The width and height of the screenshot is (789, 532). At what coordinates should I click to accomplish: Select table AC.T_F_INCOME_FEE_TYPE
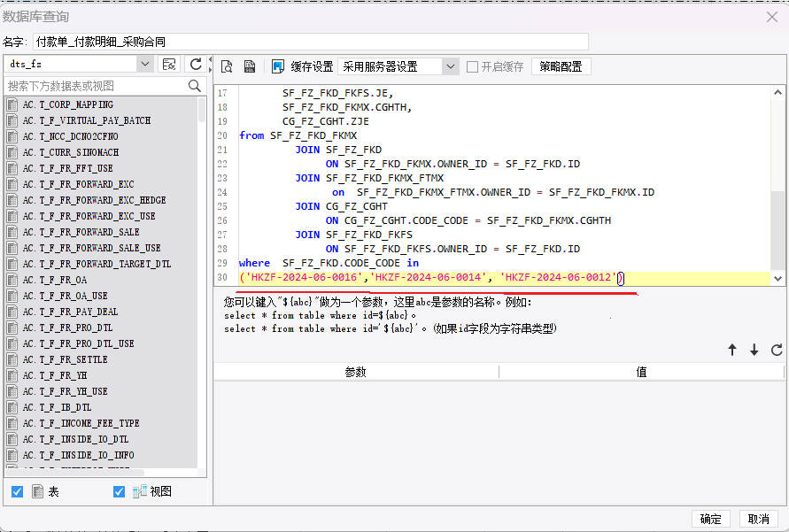click(81, 423)
